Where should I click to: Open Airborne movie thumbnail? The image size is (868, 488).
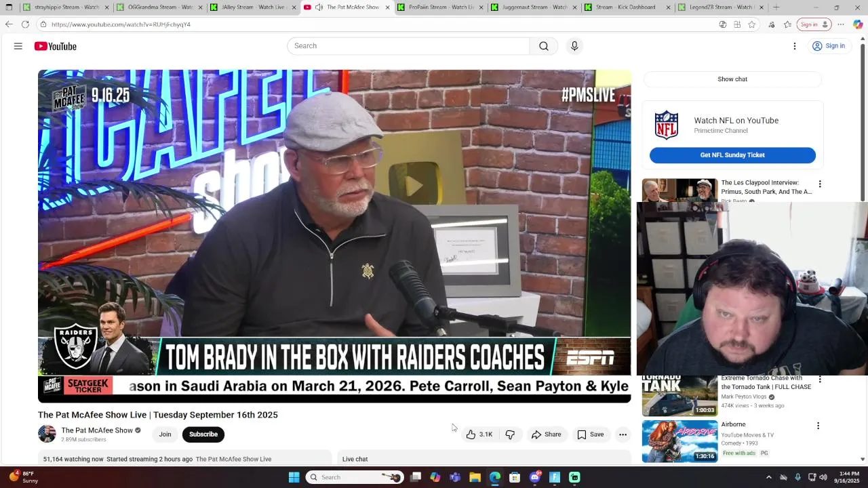click(x=679, y=441)
